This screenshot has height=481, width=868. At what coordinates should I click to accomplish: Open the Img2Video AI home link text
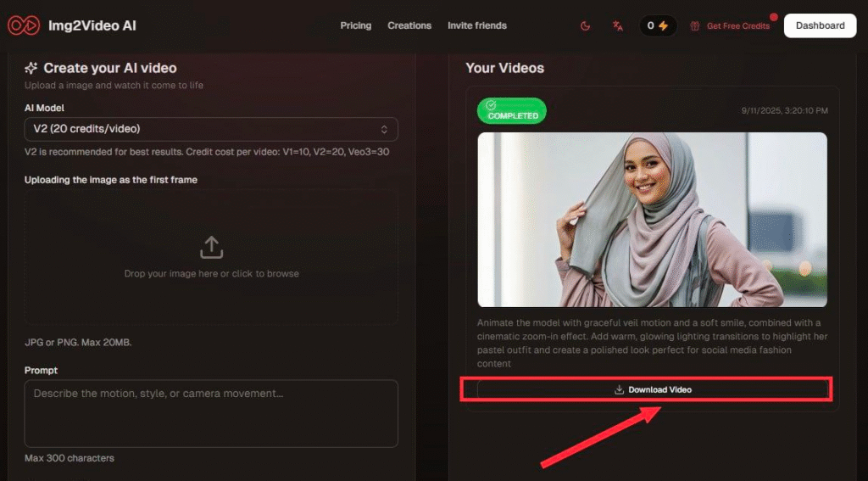92,25
